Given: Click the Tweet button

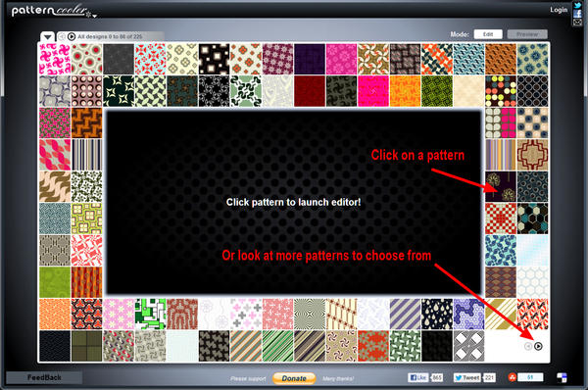Looking at the screenshot, I should point(466,377).
